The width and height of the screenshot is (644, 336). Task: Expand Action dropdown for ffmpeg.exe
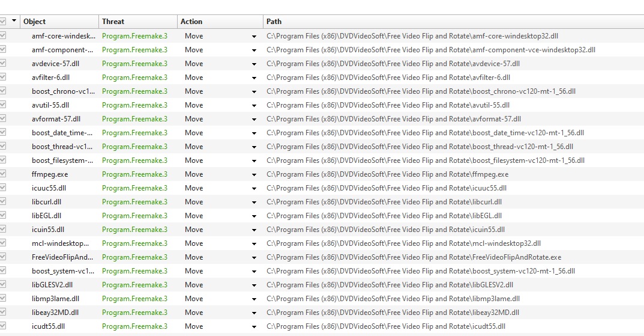tap(254, 174)
